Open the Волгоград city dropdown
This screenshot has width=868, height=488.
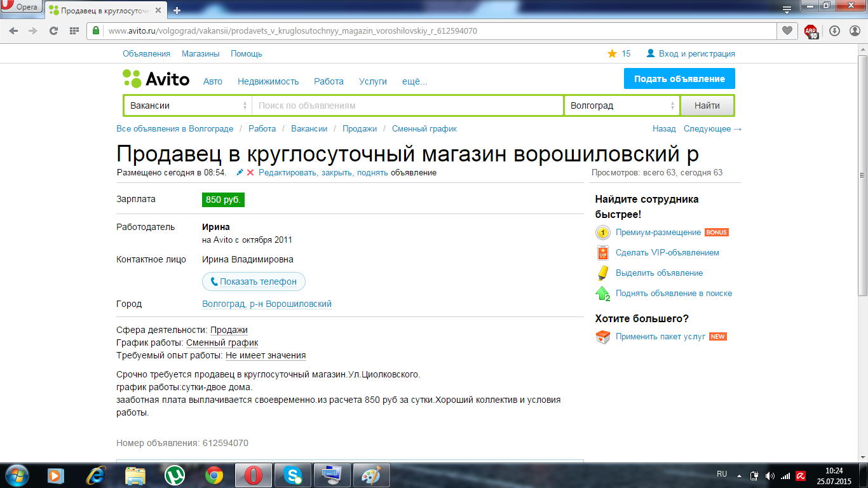(621, 105)
